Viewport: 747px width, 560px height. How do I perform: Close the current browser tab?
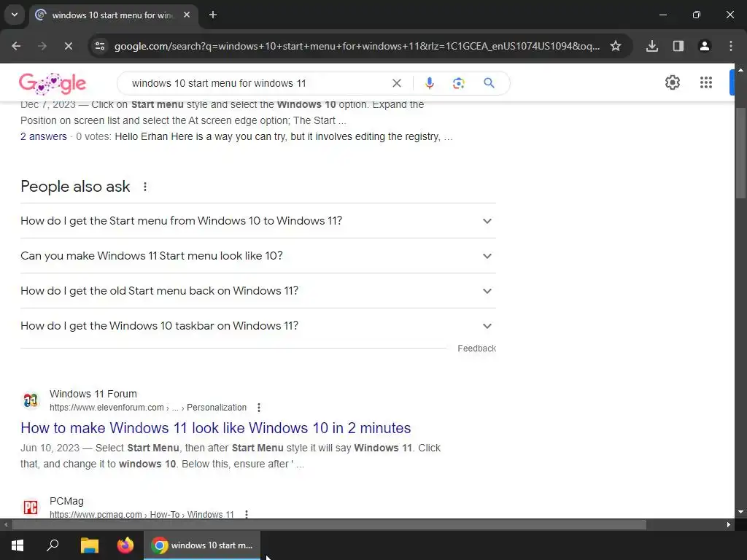[x=187, y=15]
